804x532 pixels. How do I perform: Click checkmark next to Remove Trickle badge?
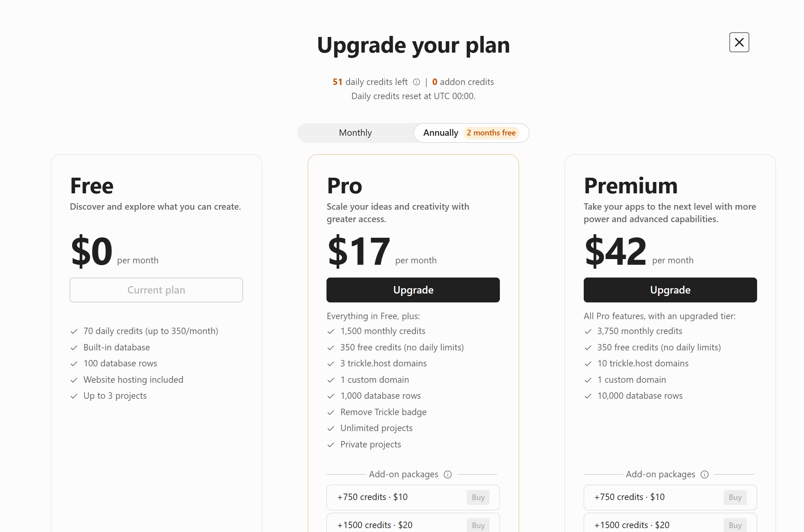[x=331, y=412]
